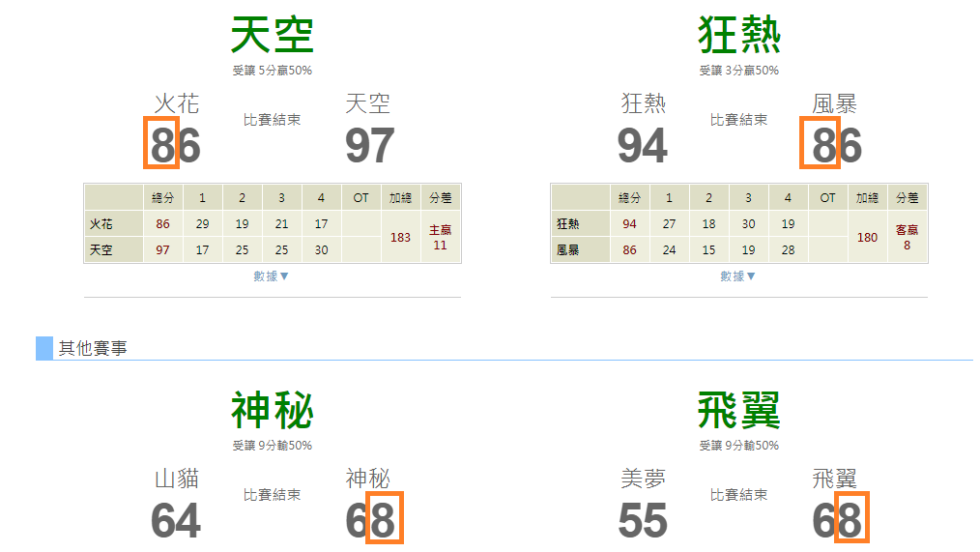980x552 pixels.
Task: Click 天空 row label in first table
Action: pos(114,250)
